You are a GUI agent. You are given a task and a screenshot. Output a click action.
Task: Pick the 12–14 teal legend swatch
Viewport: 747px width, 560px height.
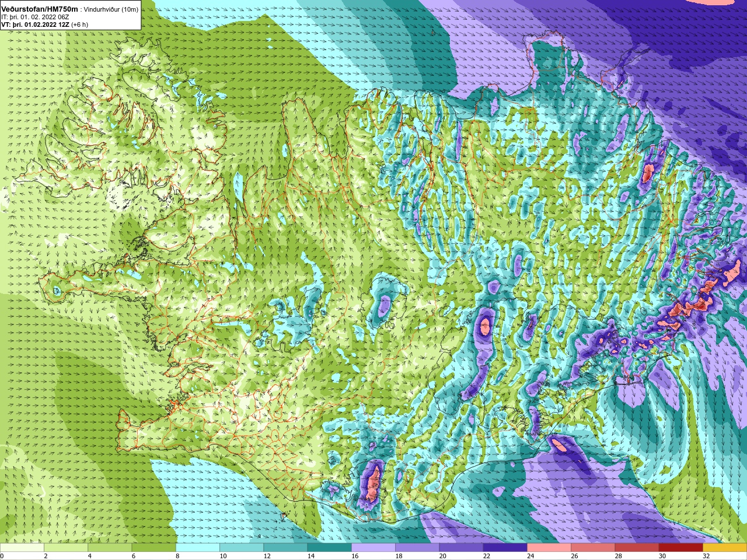(285, 548)
